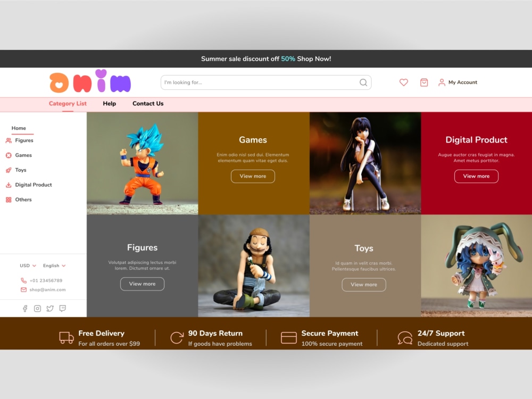Open the Contact Us menu item
The image size is (532, 399).
[148, 104]
